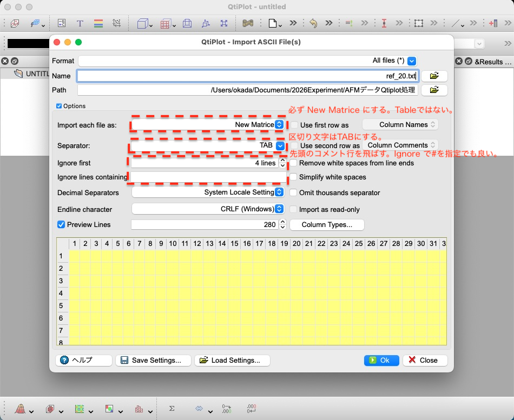The height and width of the screenshot is (420, 514).
Task: Click the 3D bars plot icon
Action: 50,409
